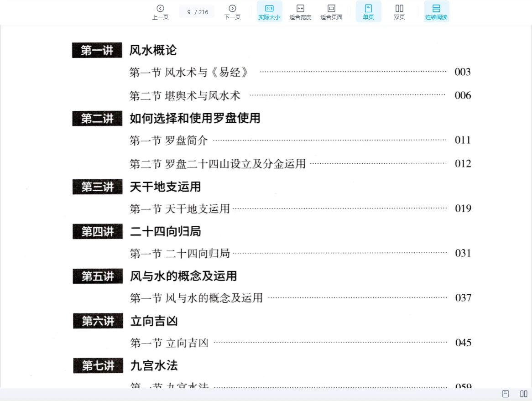The image size is (532, 401).
Task: Go to previous page (上一页)
Action: point(160,12)
